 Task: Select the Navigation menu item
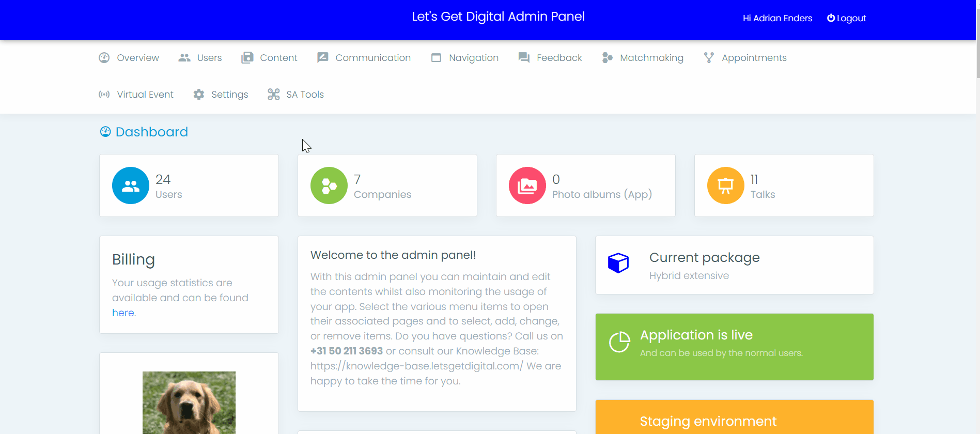473,58
